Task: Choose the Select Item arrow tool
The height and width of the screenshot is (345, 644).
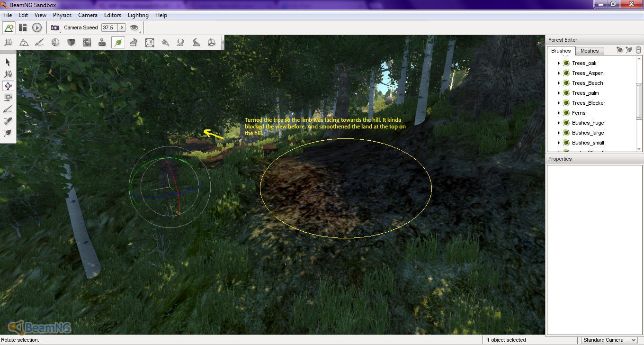Action: [x=8, y=62]
